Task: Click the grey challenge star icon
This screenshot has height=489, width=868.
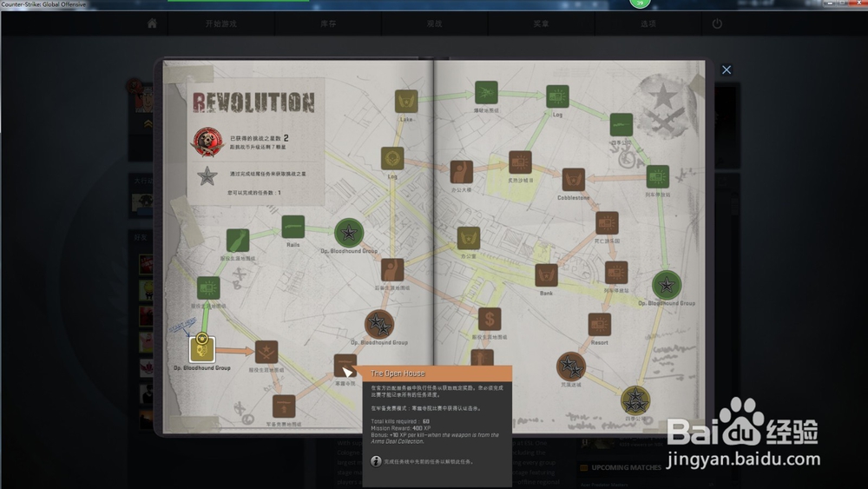Action: (x=207, y=176)
